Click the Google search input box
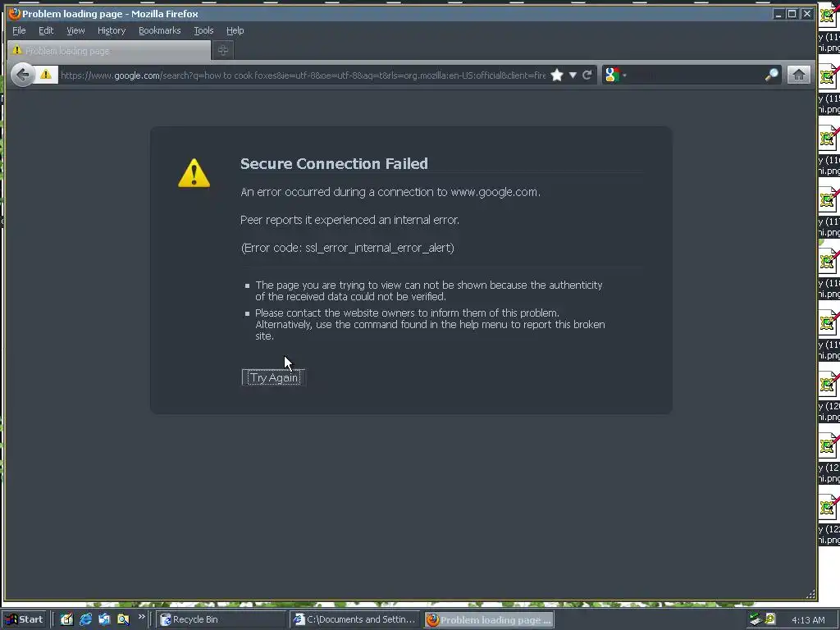Viewport: 840px width, 630px height. pyautogui.click(x=696, y=75)
